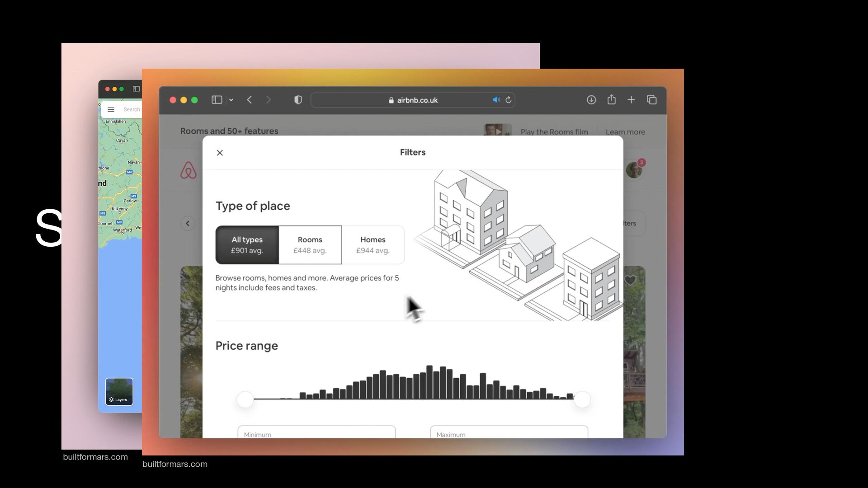Choose the Rooms place type
The height and width of the screenshot is (488, 868).
click(310, 245)
